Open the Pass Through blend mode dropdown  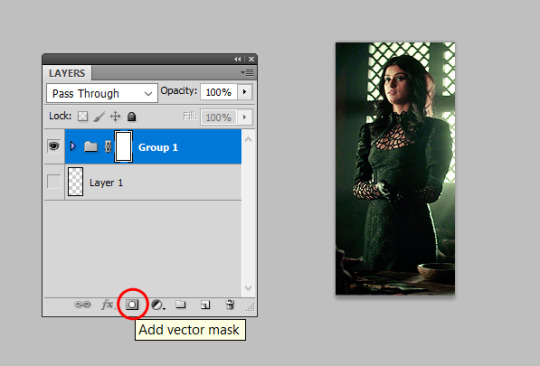coord(102,93)
